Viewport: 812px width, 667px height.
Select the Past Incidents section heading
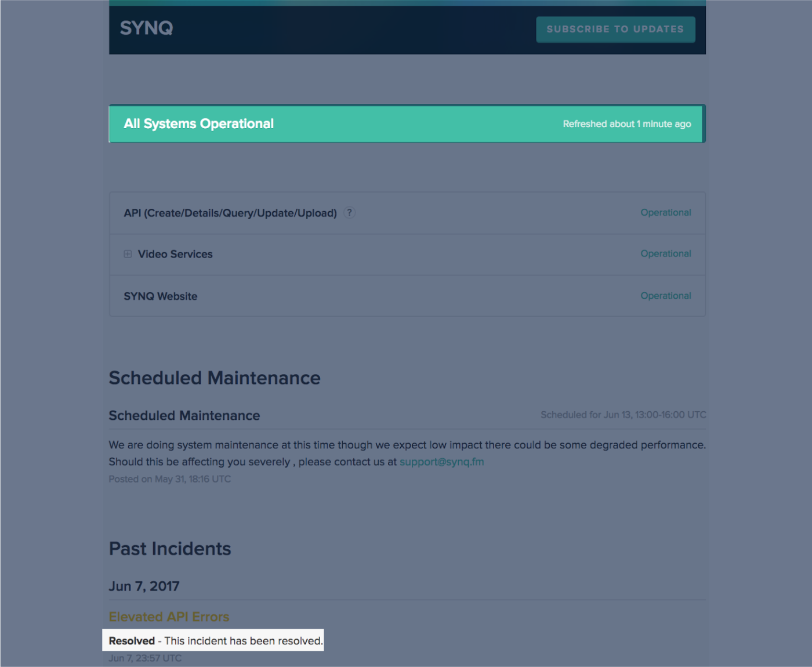169,549
